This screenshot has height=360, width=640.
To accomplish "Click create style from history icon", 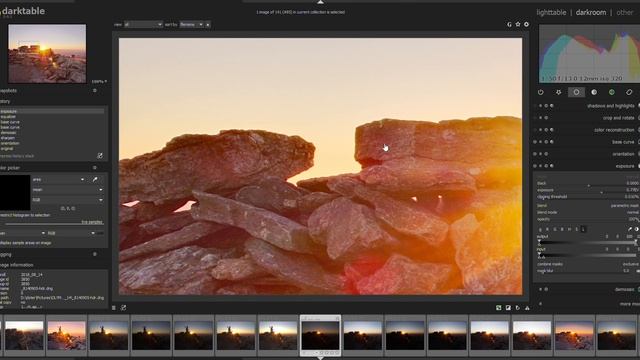I will 100,156.
